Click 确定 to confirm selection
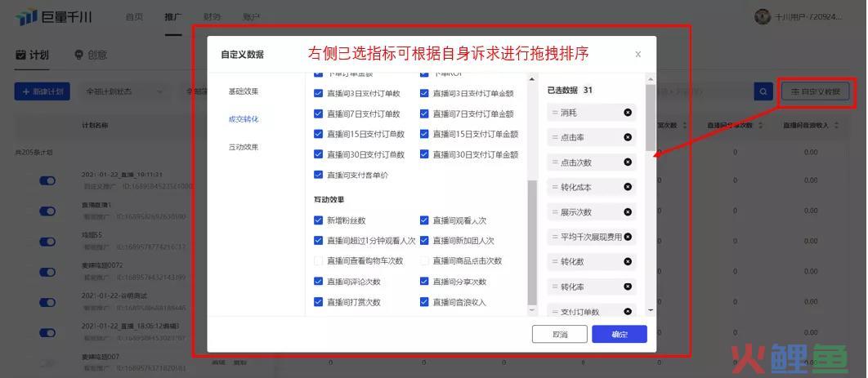 pos(620,335)
